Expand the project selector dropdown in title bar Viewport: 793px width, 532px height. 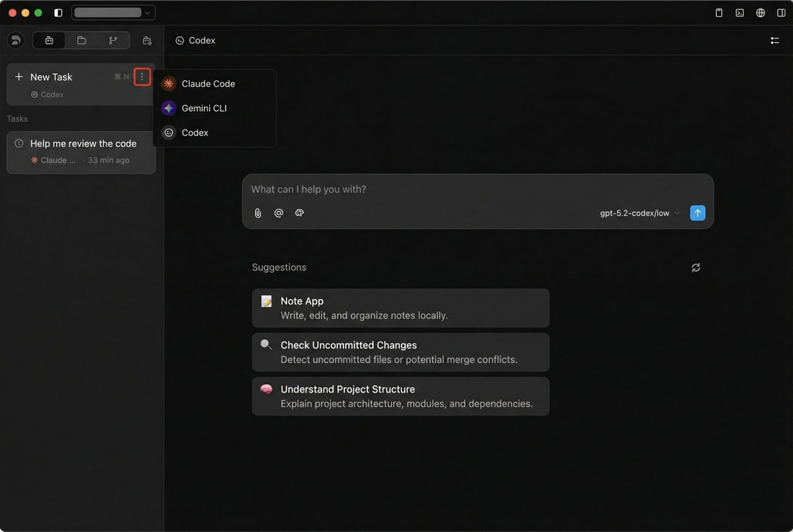click(x=113, y=13)
